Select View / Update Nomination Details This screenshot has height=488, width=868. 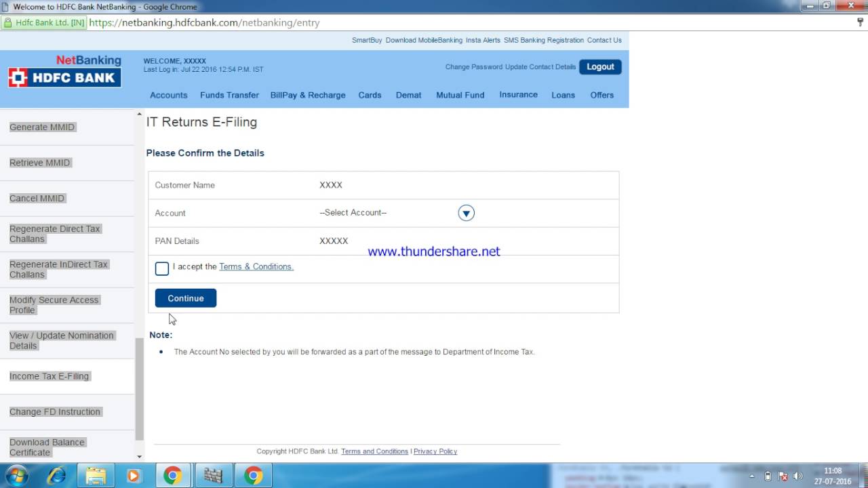62,340
